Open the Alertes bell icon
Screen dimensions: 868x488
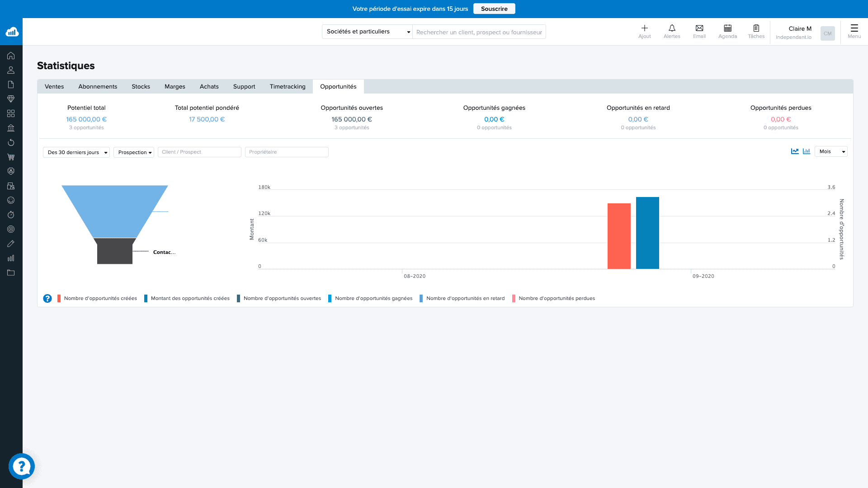coord(672,28)
